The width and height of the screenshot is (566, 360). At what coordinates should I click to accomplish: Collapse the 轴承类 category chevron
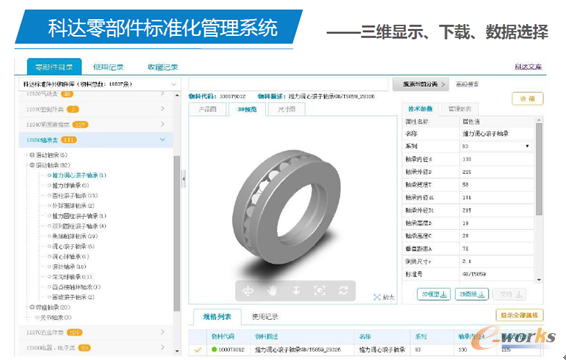(162, 140)
